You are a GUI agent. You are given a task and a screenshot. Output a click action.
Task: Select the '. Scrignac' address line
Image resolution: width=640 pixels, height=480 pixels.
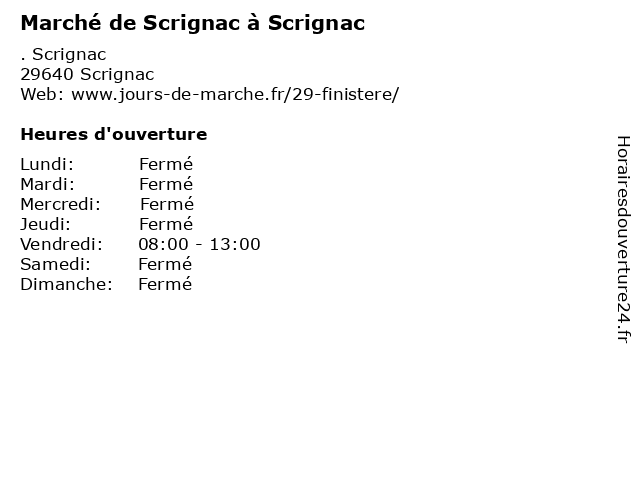(63, 54)
